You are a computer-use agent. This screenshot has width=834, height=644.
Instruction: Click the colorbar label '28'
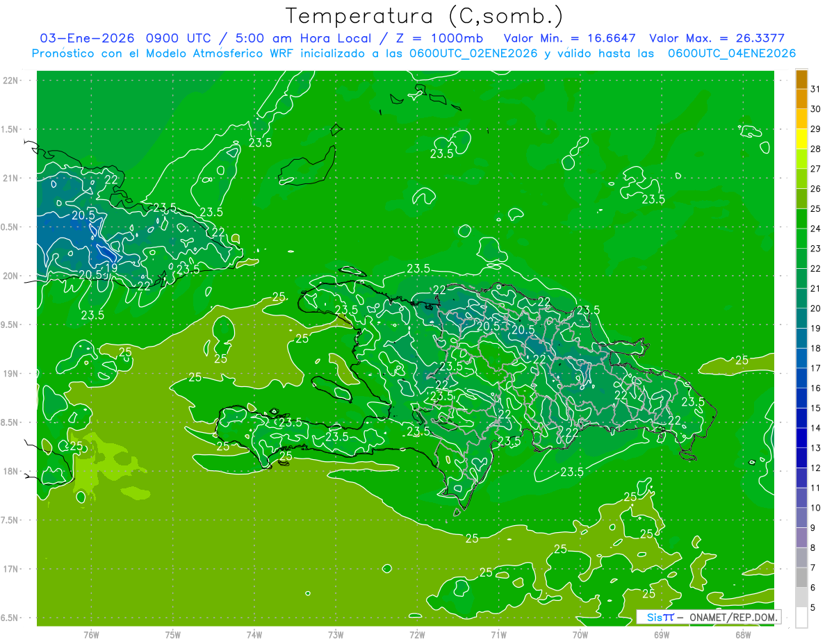coord(815,149)
